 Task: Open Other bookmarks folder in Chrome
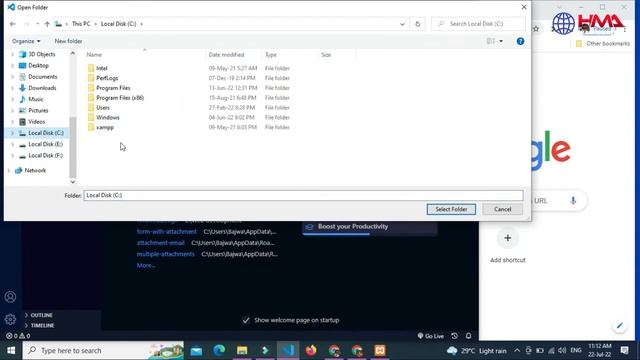pos(602,43)
